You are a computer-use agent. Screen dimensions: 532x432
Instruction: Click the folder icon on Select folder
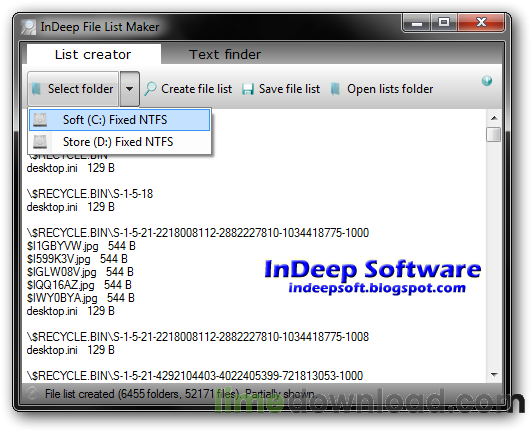36,89
